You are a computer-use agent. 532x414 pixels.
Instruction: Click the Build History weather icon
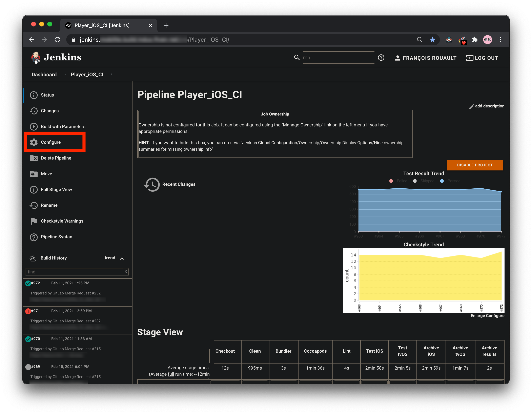coord(32,258)
